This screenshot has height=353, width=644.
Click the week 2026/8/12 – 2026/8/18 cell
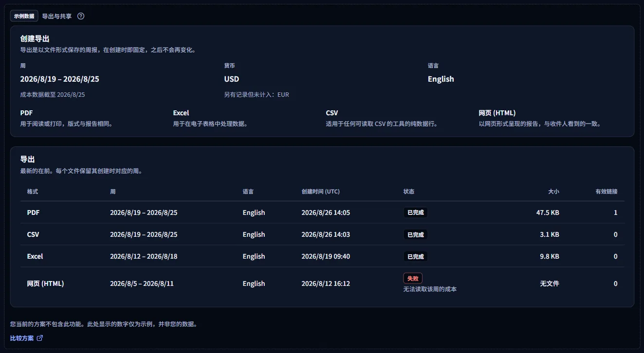144,256
